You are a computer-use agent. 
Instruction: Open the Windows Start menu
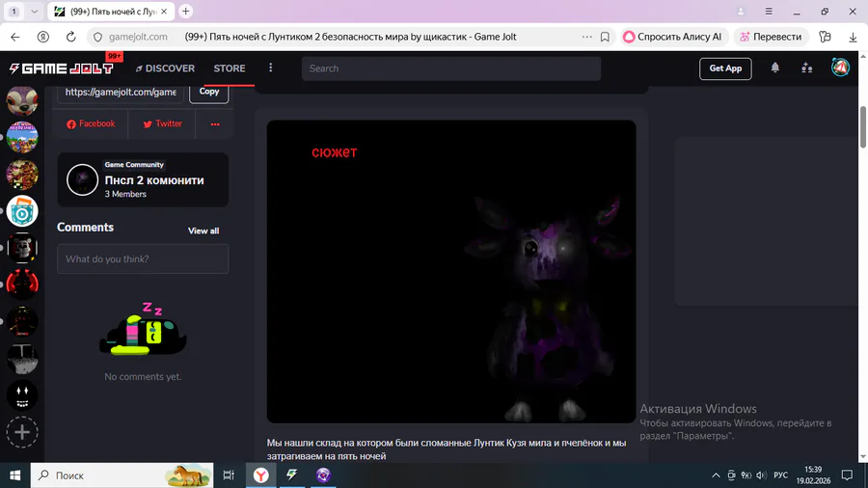(x=14, y=475)
